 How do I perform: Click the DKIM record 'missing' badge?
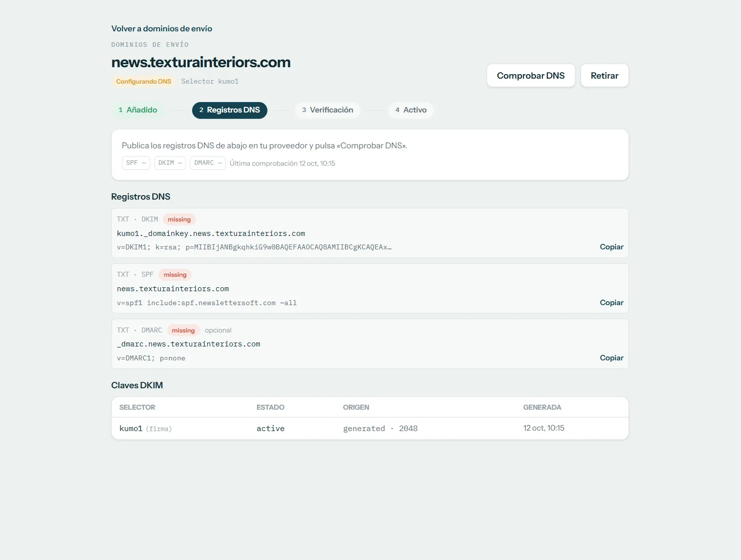[x=179, y=220]
